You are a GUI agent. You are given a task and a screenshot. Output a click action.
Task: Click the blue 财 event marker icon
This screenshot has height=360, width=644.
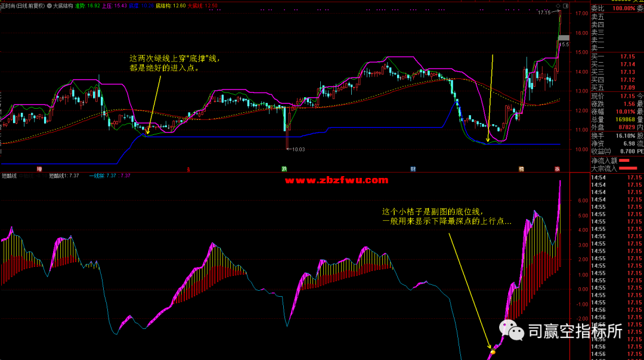(x=413, y=169)
